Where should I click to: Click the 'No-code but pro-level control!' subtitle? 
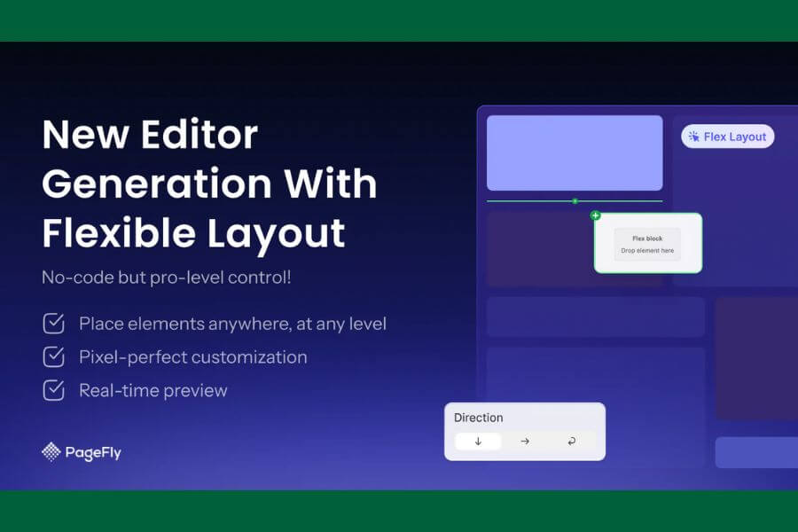166,278
